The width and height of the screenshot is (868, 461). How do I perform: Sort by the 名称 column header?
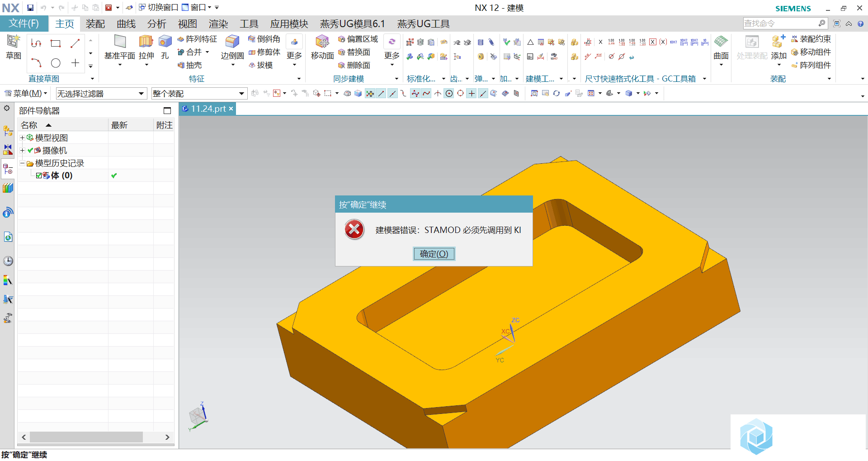63,125
